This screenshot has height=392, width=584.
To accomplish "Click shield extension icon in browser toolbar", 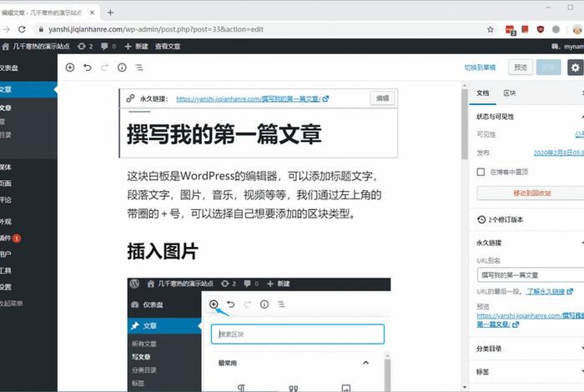I will 541,29.
